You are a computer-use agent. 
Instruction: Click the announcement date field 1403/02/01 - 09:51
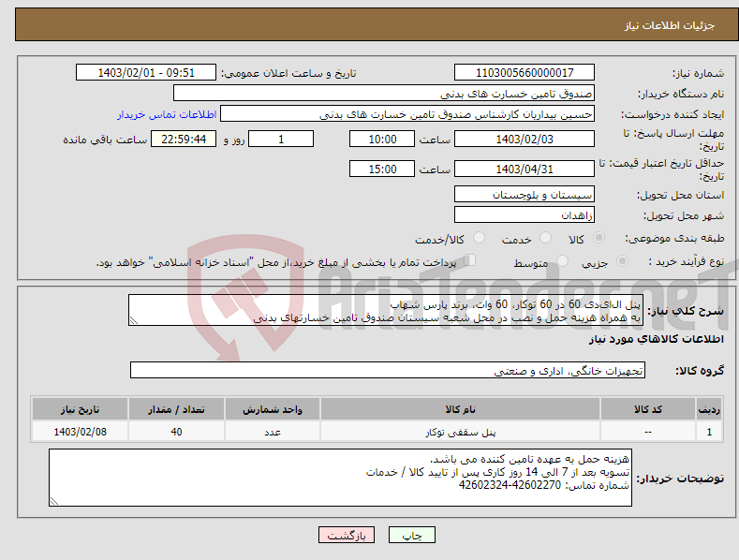pyautogui.click(x=146, y=73)
